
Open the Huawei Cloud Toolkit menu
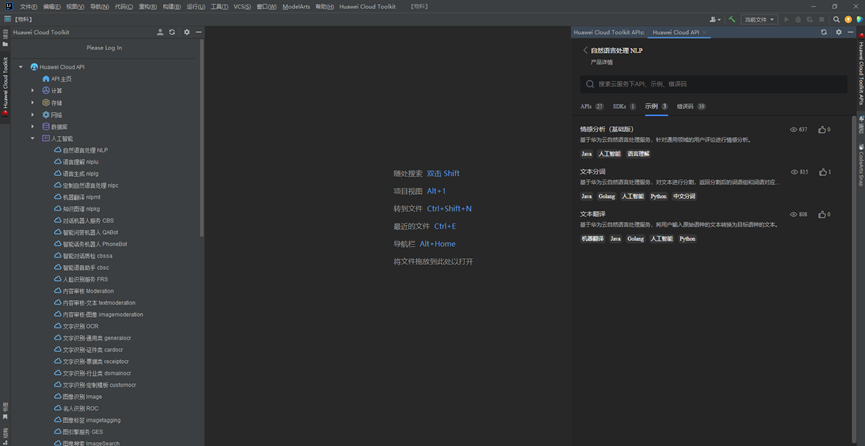pyautogui.click(x=367, y=7)
